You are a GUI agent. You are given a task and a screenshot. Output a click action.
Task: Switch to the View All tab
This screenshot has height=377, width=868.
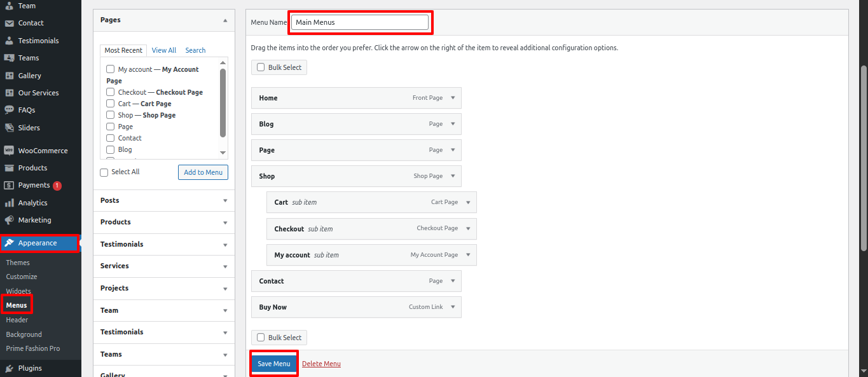pos(163,50)
